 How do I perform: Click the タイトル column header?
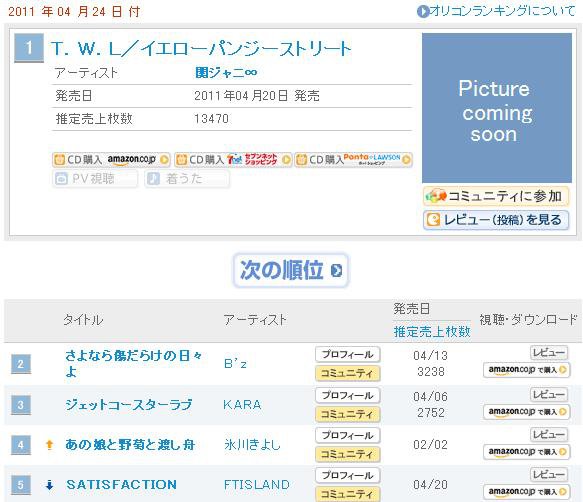83,320
